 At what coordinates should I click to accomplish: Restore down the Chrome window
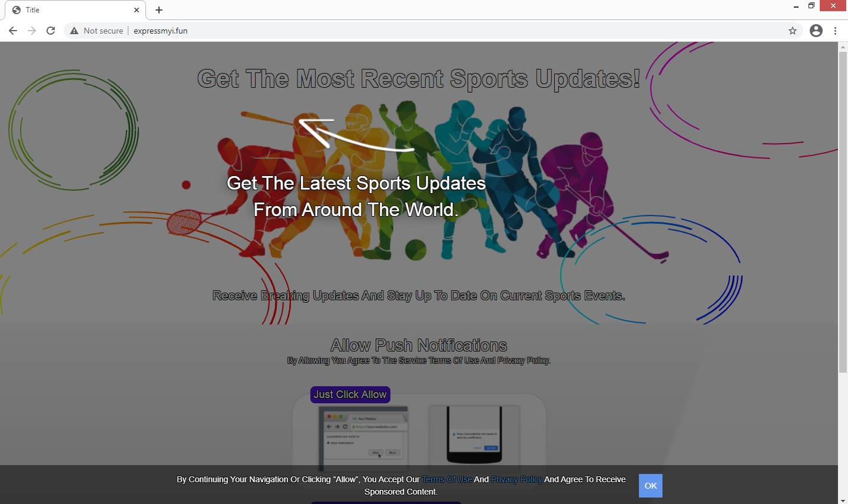coord(811,6)
